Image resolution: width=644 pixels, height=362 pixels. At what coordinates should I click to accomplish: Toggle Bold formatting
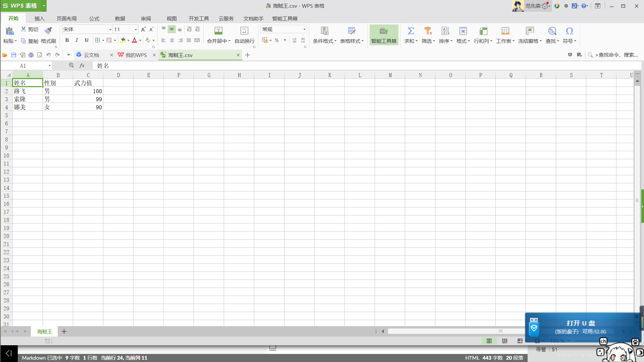67,40
